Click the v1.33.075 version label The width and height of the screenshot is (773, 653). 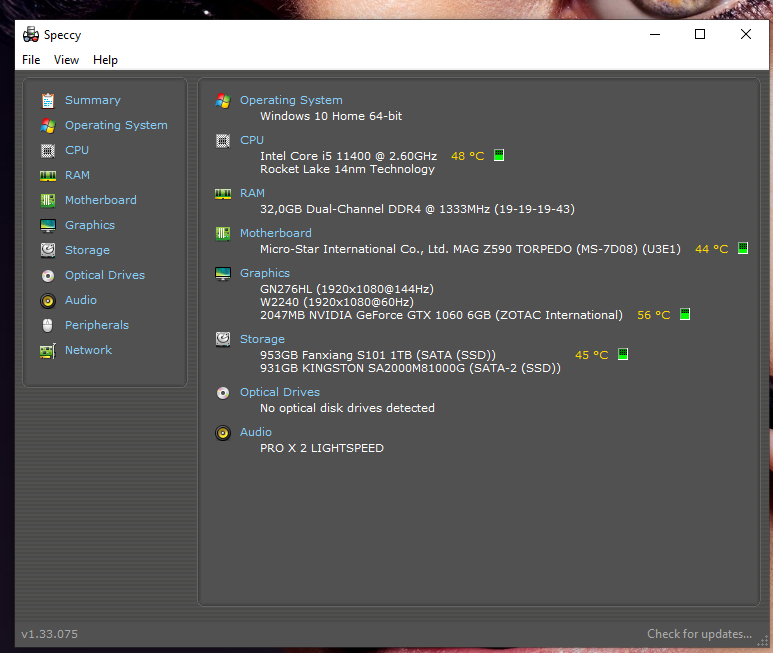[49, 634]
